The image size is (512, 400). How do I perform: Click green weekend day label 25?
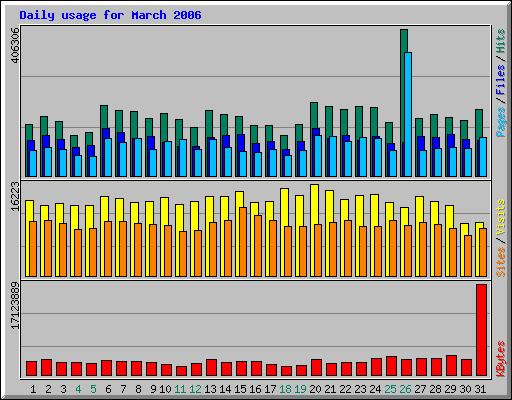pos(390,389)
